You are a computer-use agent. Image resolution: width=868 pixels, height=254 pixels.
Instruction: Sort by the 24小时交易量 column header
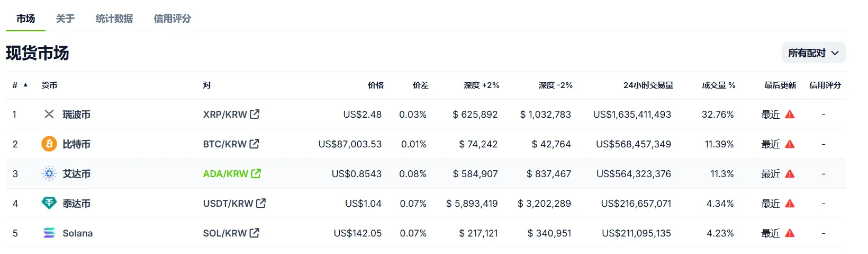pos(648,85)
